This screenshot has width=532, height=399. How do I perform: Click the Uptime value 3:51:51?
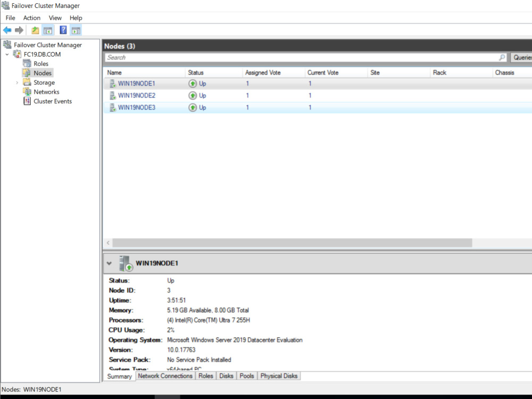(177, 300)
